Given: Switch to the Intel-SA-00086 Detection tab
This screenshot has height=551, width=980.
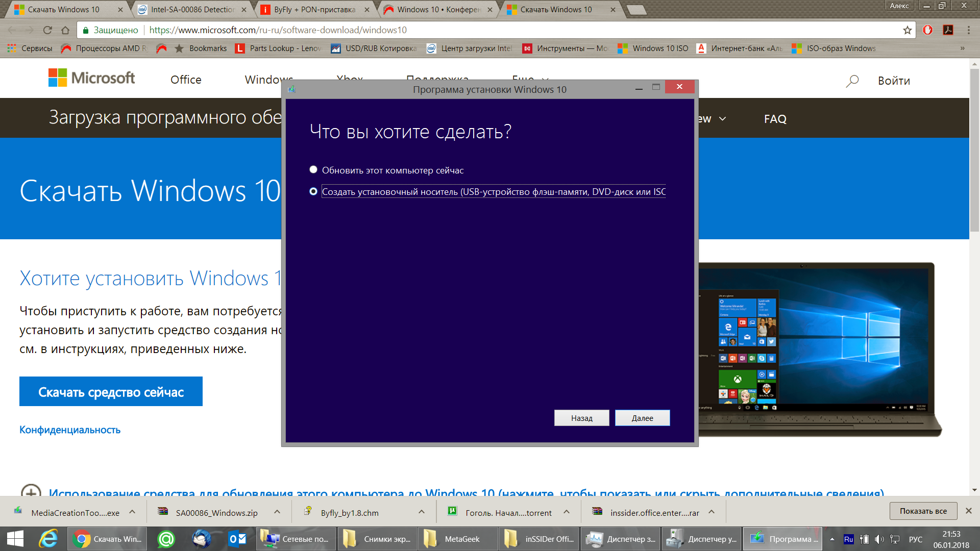Looking at the screenshot, I should 192,10.
